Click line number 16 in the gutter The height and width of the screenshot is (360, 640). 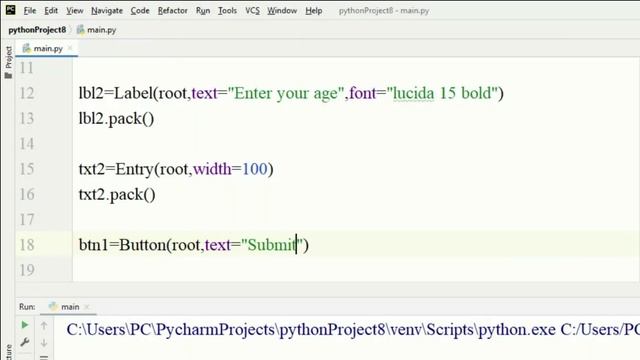coord(27,194)
